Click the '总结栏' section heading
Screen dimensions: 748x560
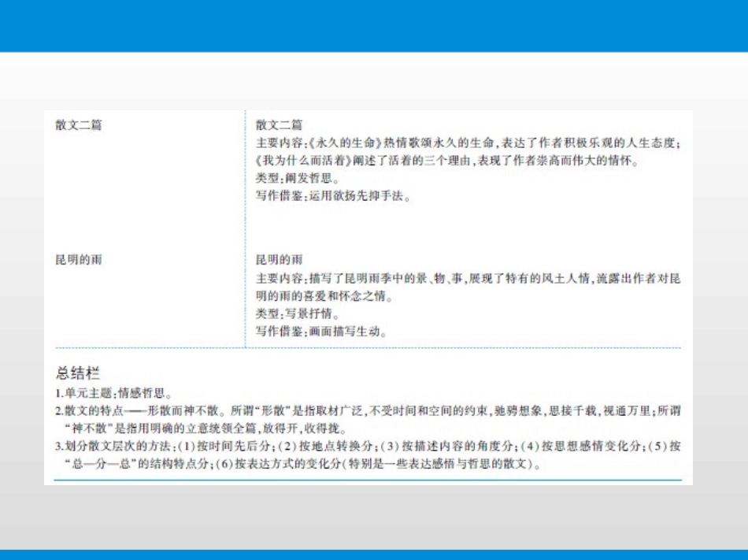point(78,373)
